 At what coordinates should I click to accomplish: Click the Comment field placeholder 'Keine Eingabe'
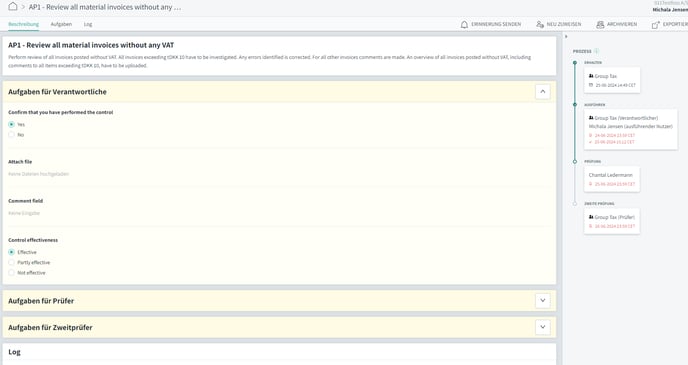(x=24, y=213)
